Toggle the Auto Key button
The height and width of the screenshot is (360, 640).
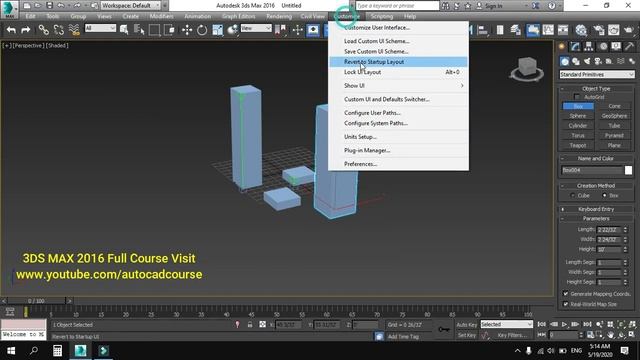(467, 325)
